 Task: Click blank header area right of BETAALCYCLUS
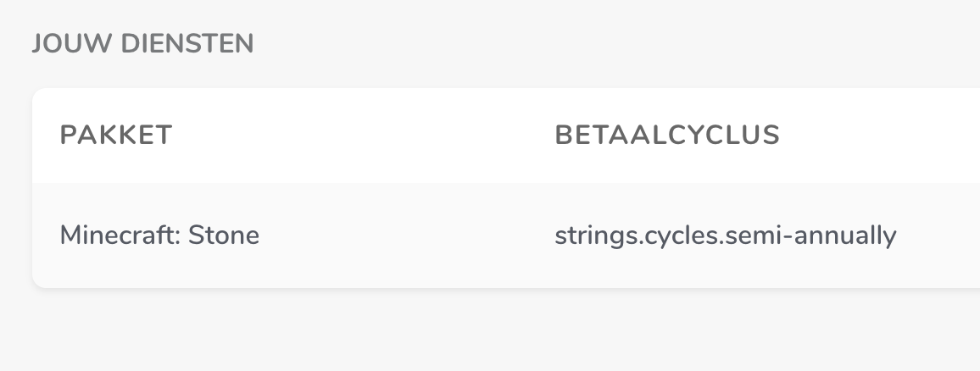[882, 136]
